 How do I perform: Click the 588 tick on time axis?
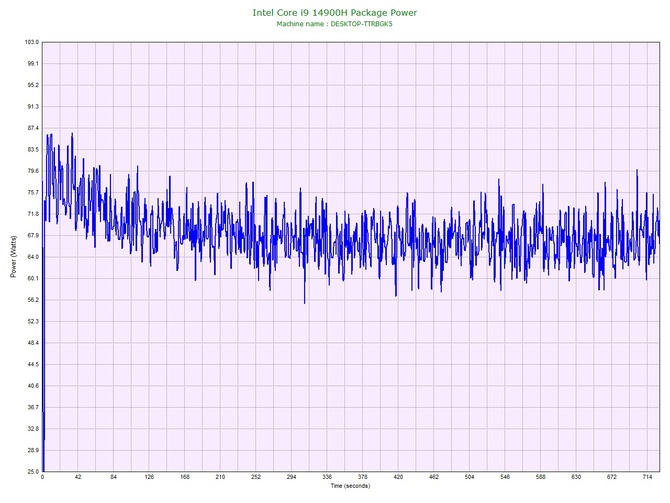(541, 477)
